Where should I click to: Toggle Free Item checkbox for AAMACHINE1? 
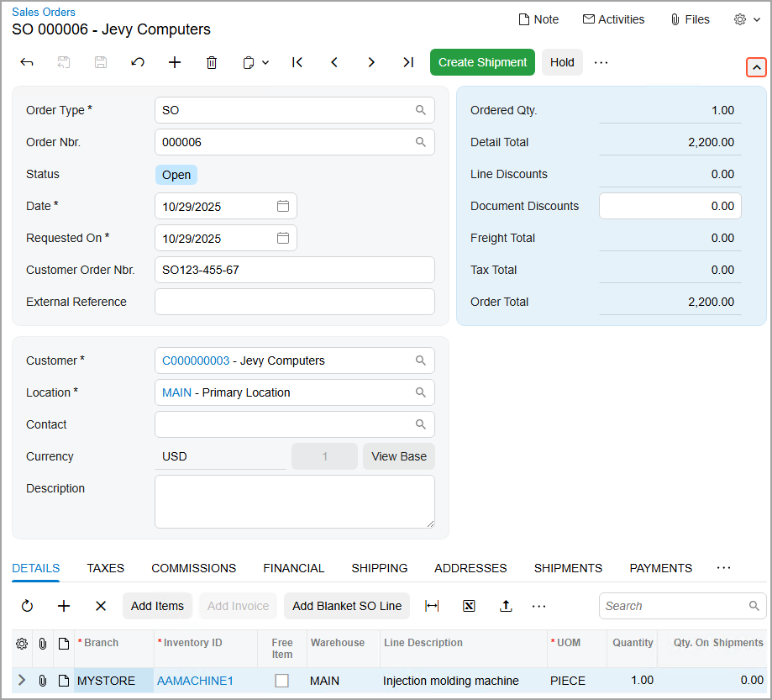coord(282,682)
